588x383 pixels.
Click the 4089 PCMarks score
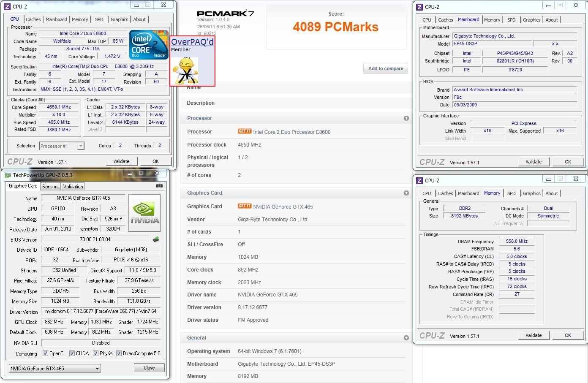336,27
